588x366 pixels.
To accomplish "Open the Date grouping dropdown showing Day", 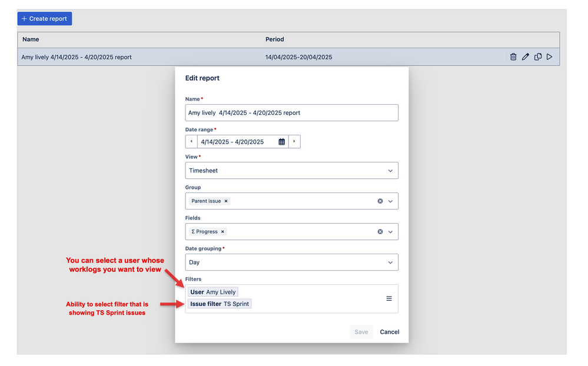I will [x=390, y=262].
